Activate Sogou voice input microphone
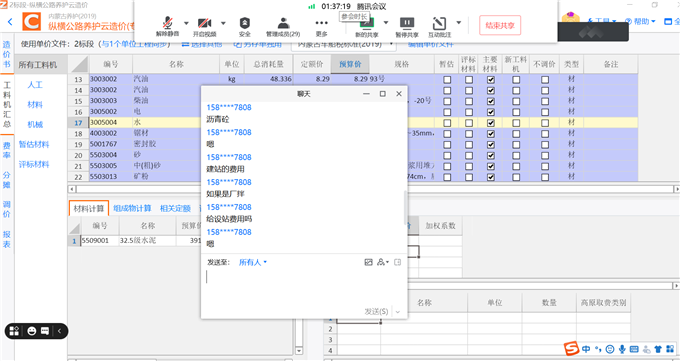 click(x=622, y=349)
